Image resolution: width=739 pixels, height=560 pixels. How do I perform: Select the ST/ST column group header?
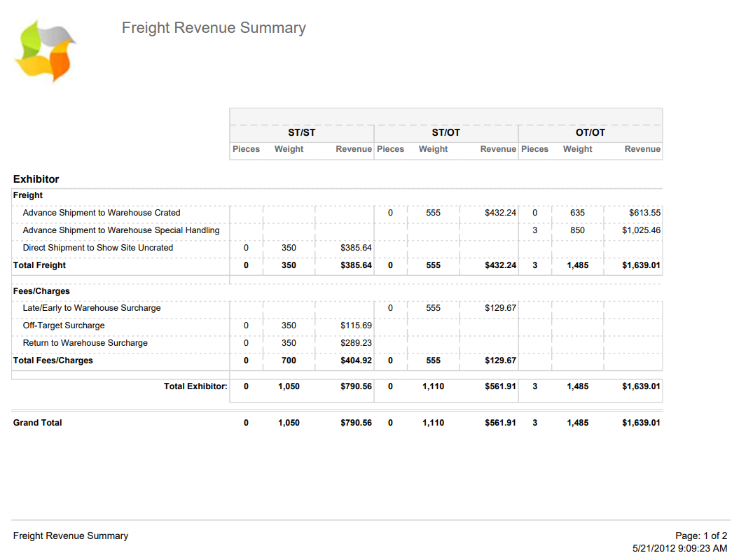(301, 132)
